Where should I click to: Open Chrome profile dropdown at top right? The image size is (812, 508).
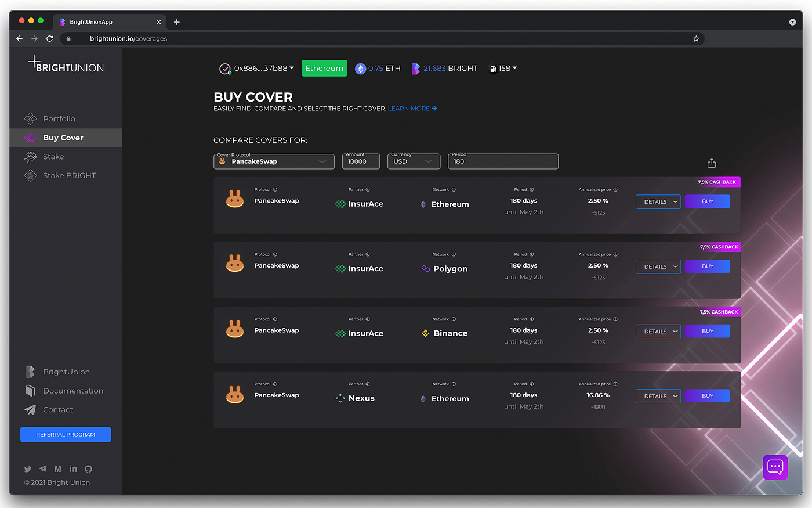[x=792, y=22]
